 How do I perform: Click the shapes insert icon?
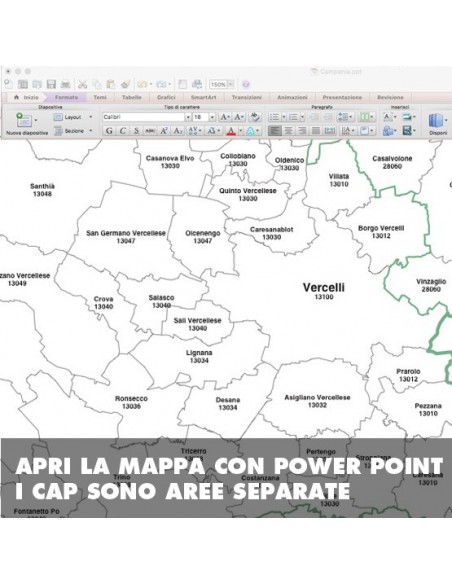coord(388,131)
